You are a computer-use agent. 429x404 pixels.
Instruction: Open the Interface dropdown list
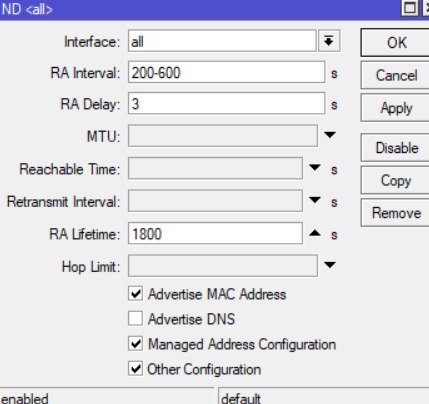(329, 41)
